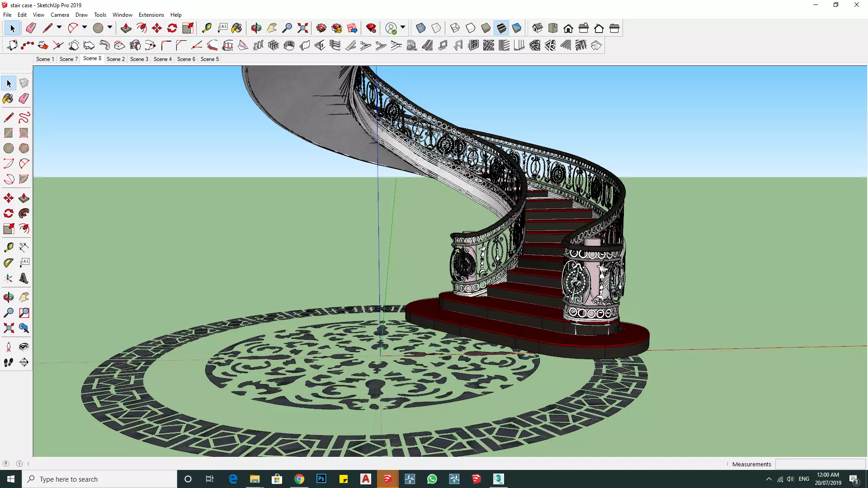
Task: Switch to the Scene 5 tab
Action: (x=209, y=59)
